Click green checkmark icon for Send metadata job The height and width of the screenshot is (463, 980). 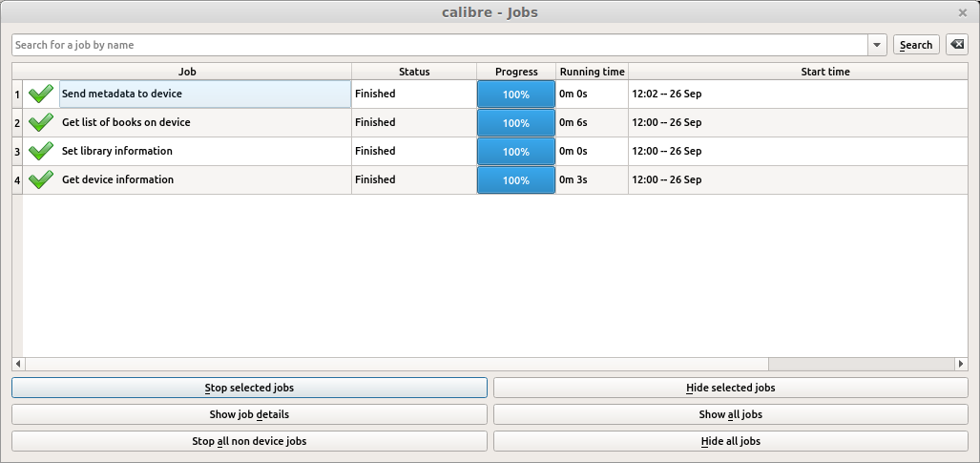point(41,94)
